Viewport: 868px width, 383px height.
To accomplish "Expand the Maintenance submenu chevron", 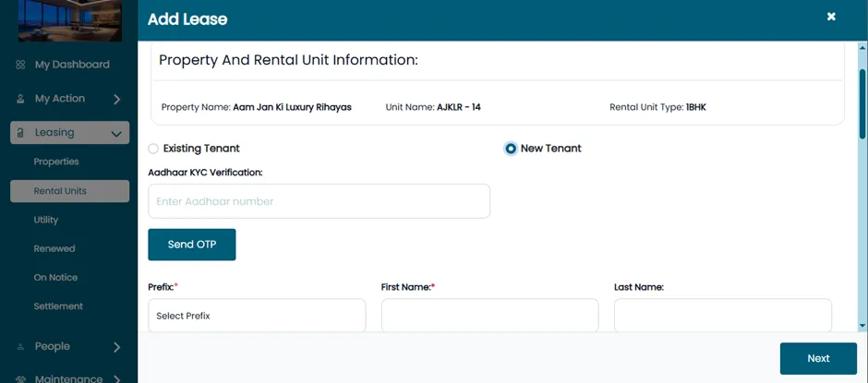I will pos(116,379).
